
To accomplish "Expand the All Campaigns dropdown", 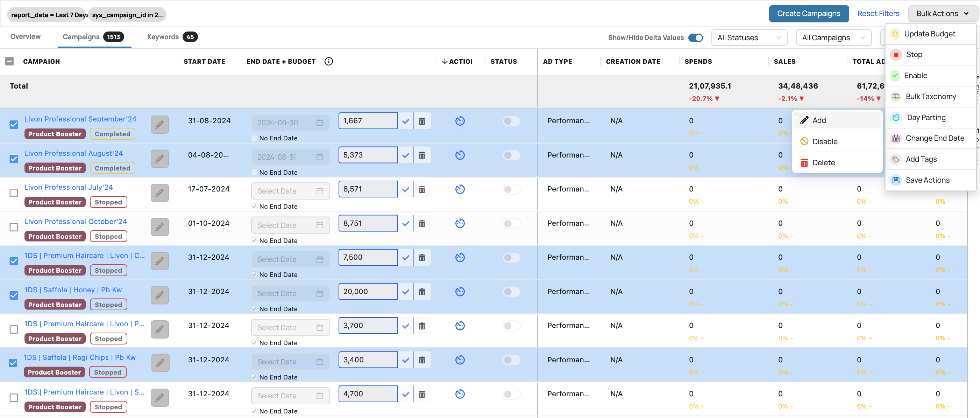I will coord(833,38).
